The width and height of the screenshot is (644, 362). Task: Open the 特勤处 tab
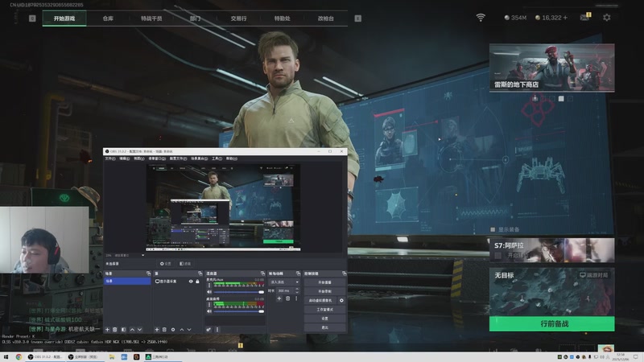pos(283,19)
